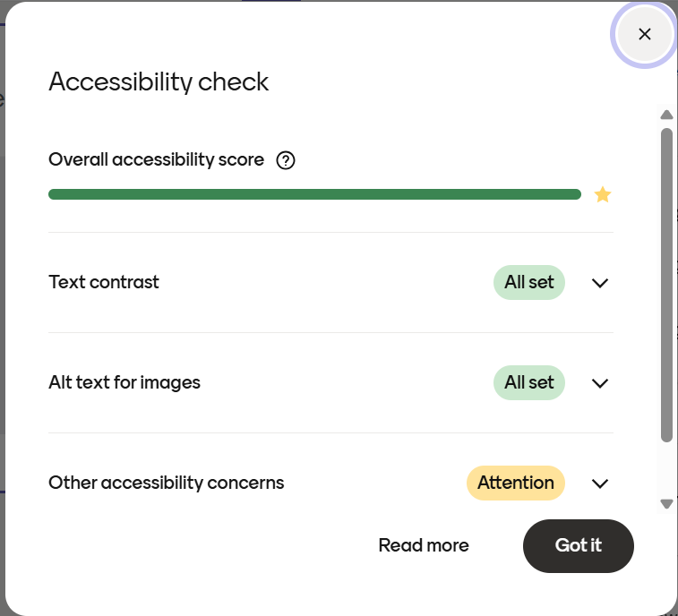Click the yellow Attention badge
This screenshot has width=678, height=616.
click(516, 483)
